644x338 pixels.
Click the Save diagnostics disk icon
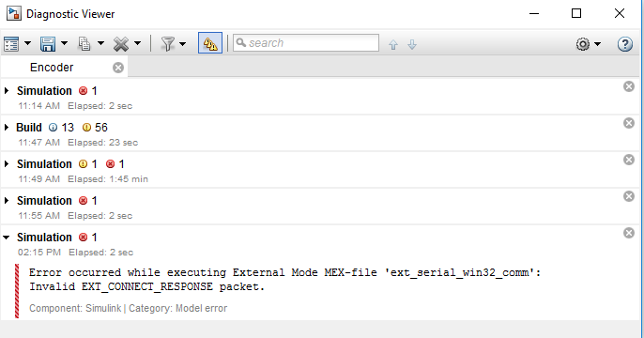(x=48, y=43)
